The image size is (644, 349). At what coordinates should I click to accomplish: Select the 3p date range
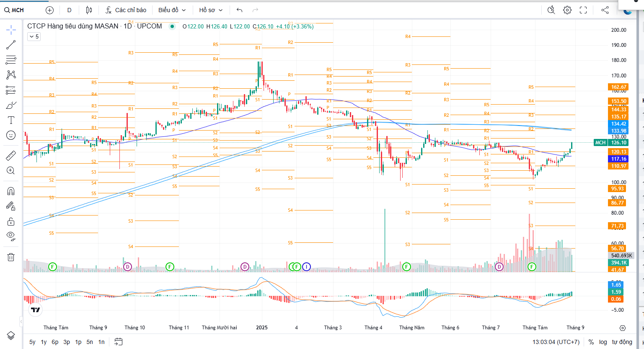[67, 342]
